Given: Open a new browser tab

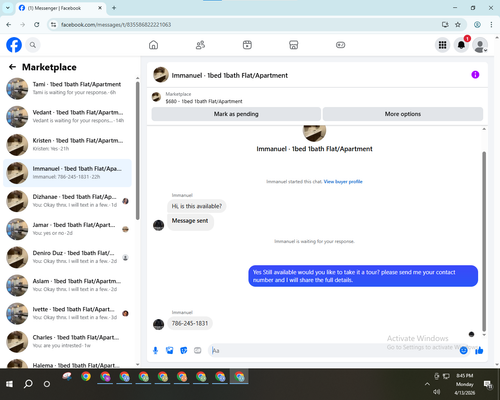Looking at the screenshot, I should tap(114, 8).
